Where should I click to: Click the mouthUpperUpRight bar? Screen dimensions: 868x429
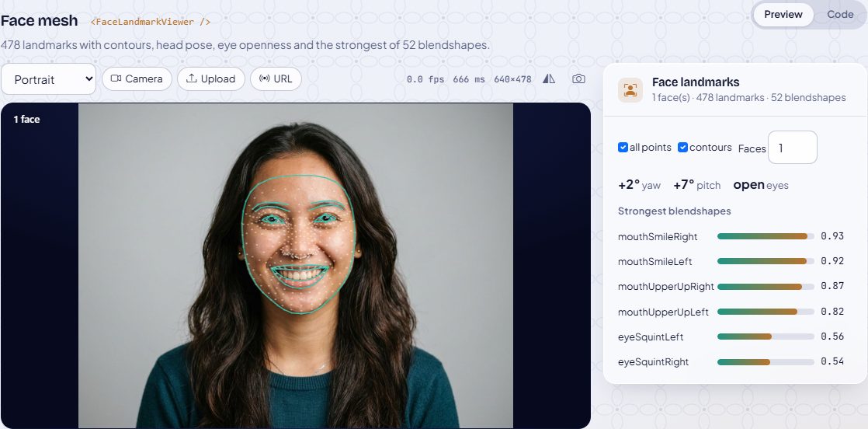[766, 287]
